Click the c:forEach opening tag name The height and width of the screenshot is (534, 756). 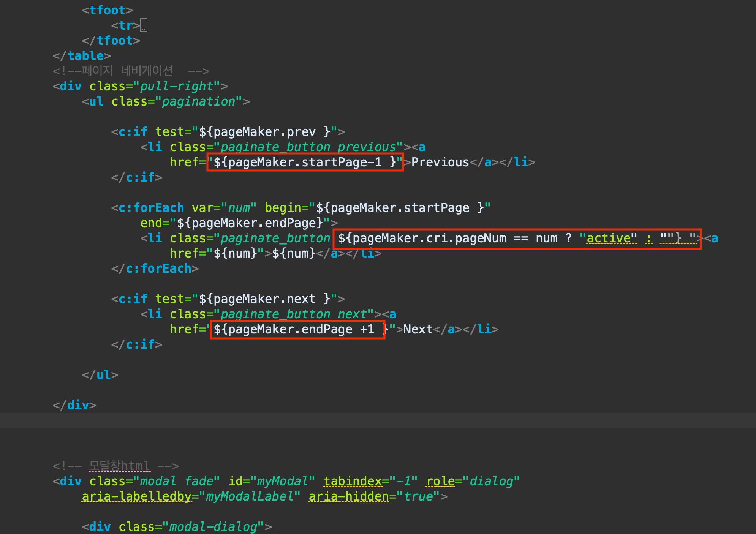click(152, 208)
